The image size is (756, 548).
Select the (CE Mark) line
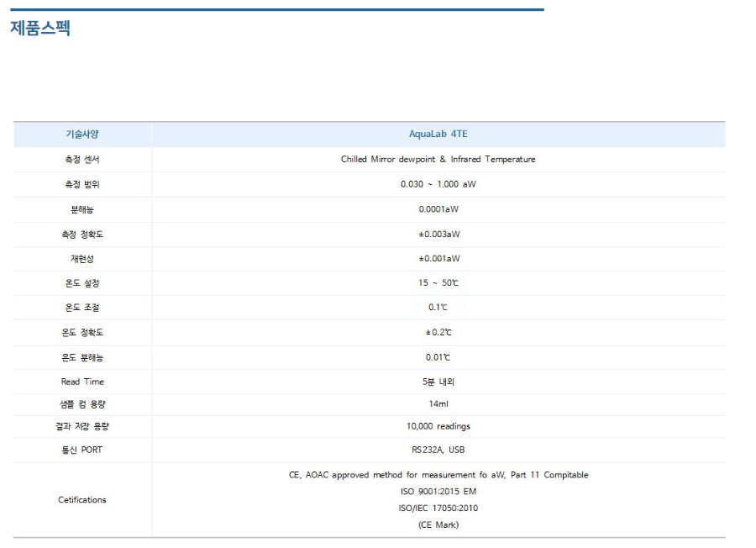coord(438,524)
